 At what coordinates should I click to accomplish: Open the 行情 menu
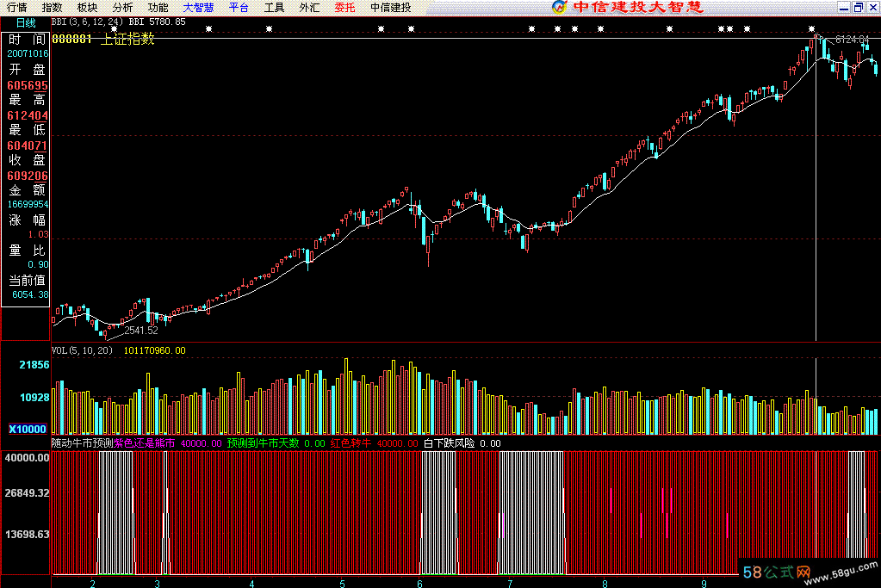click(17, 7)
